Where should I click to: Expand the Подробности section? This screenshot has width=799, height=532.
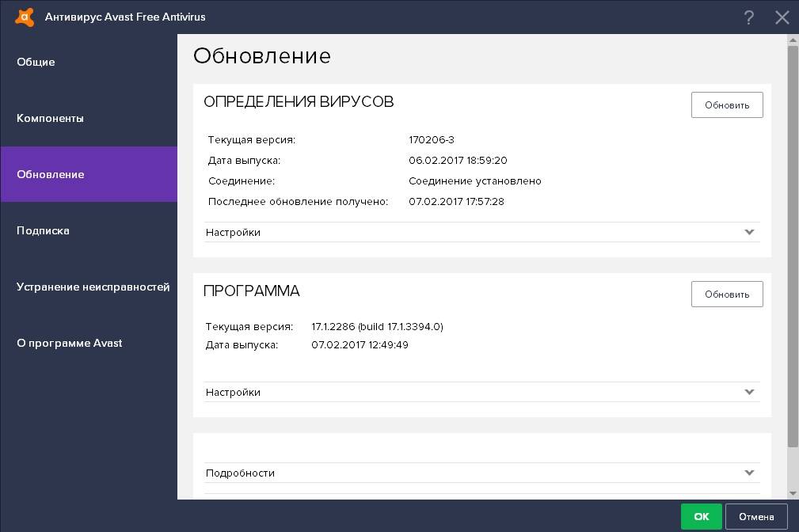[x=481, y=473]
